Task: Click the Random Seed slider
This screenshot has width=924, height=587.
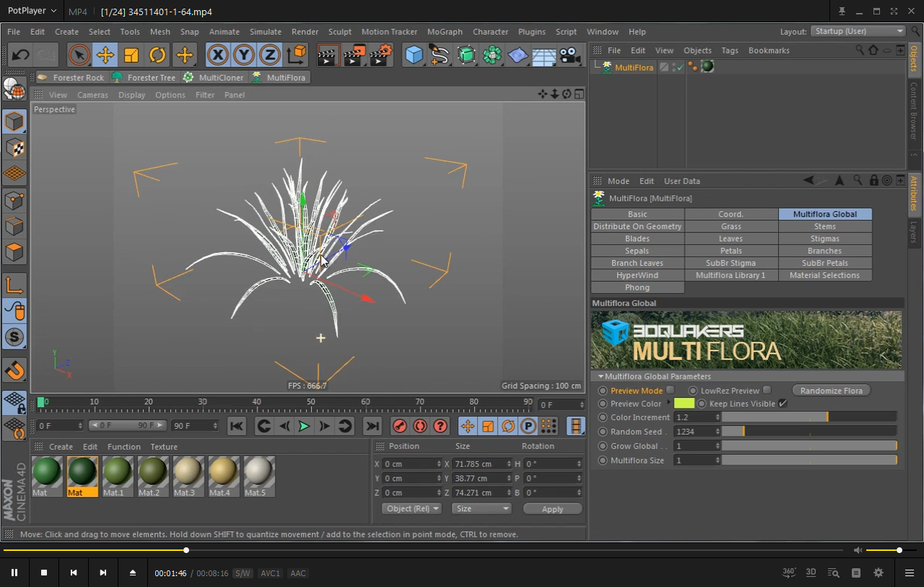Action: (x=809, y=431)
